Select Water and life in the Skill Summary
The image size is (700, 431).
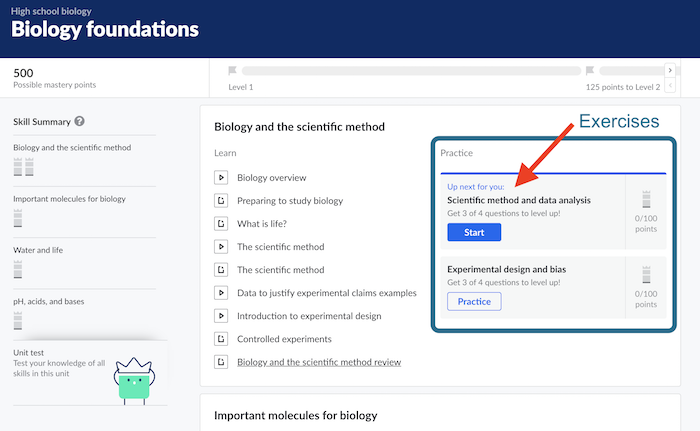38,250
